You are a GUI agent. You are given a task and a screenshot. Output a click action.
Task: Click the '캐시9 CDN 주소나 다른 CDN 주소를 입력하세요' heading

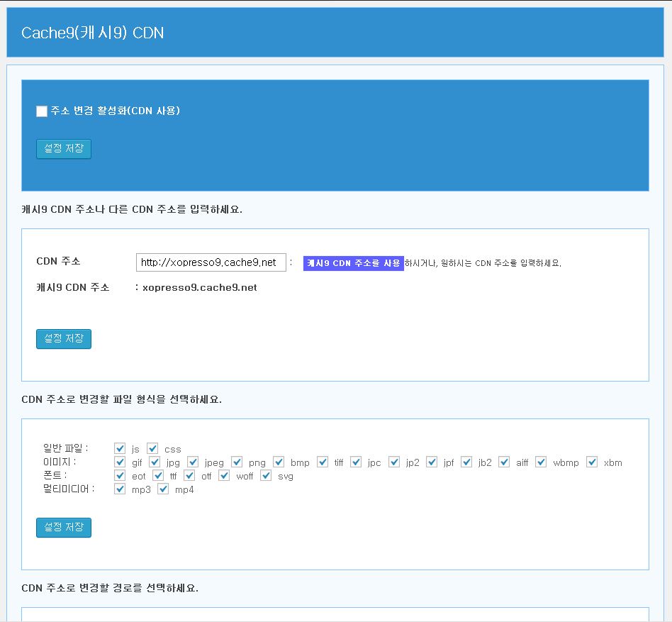[x=132, y=210]
